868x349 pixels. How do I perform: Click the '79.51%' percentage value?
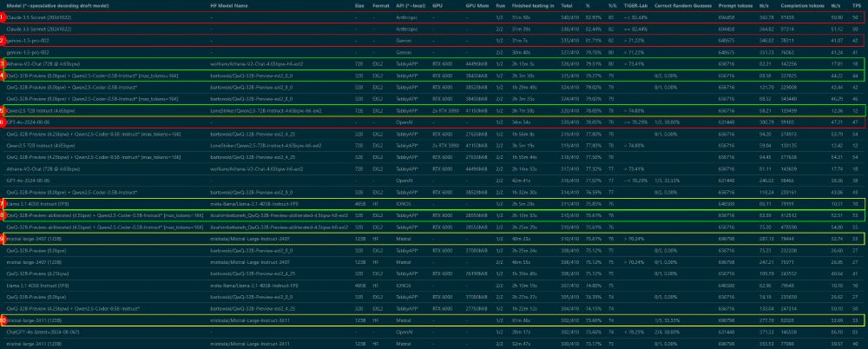click(594, 63)
